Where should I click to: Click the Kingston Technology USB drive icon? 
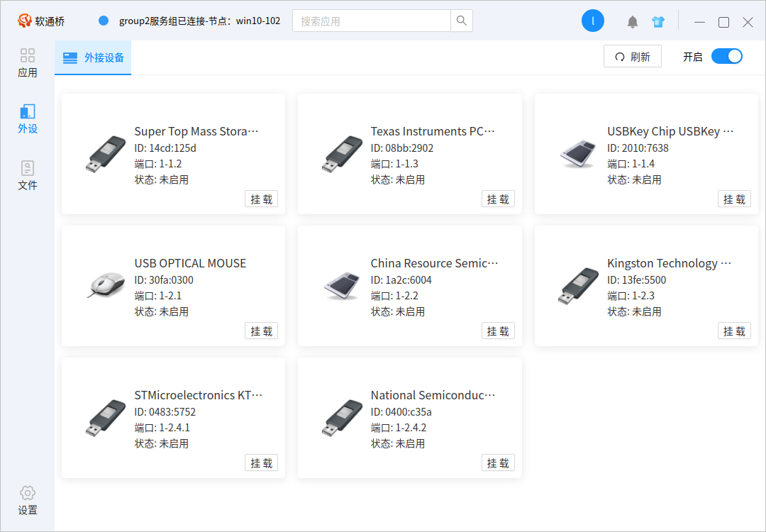click(x=578, y=286)
